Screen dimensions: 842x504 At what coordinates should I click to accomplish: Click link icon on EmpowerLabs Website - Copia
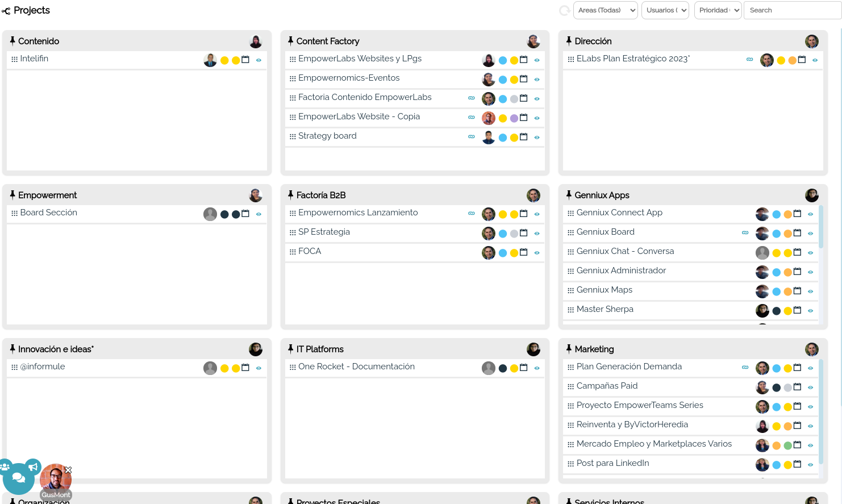[472, 117]
